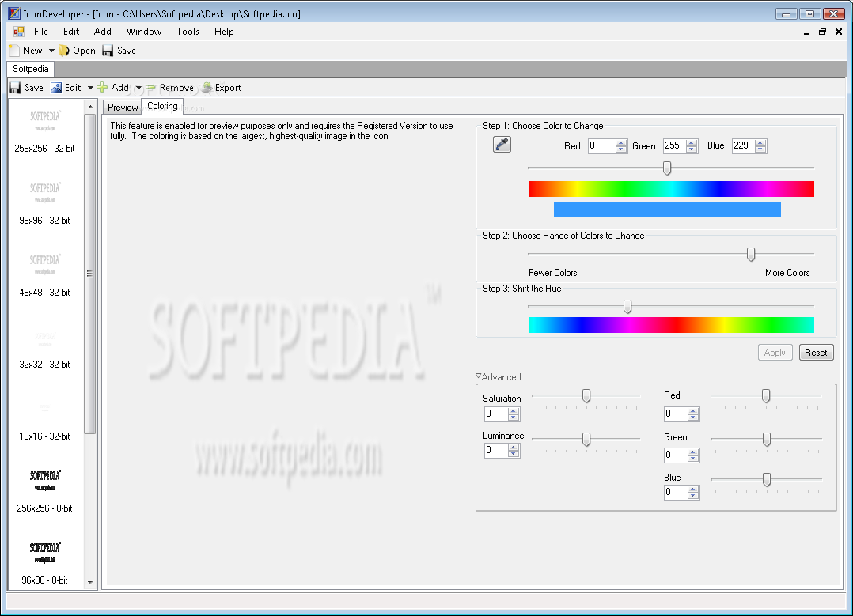
Task: Restore the inner document window
Action: (x=822, y=32)
